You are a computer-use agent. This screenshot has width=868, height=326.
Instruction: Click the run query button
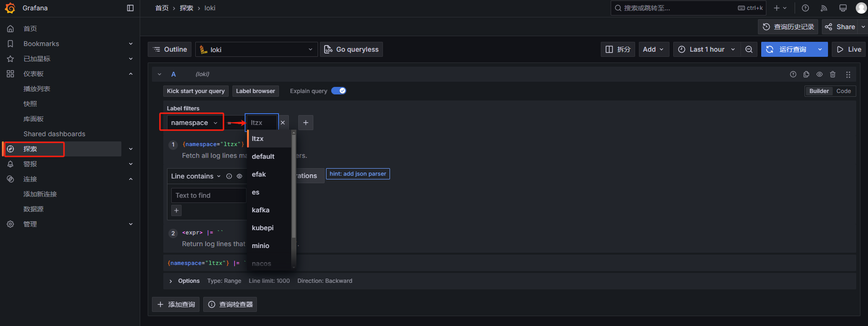pos(787,49)
